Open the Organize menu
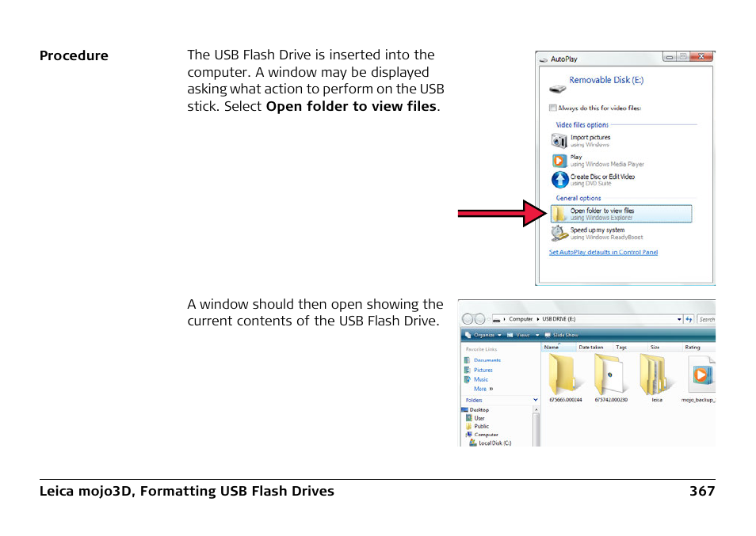This screenshot has width=756, height=536. click(483, 335)
